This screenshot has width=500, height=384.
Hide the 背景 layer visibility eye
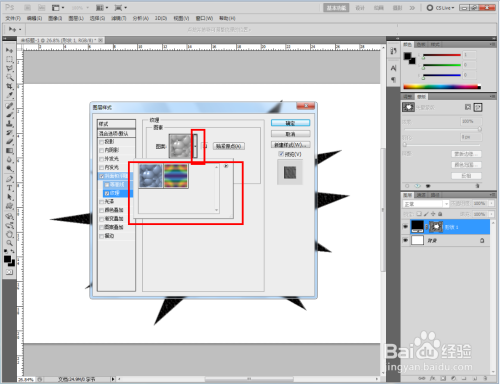(406, 240)
